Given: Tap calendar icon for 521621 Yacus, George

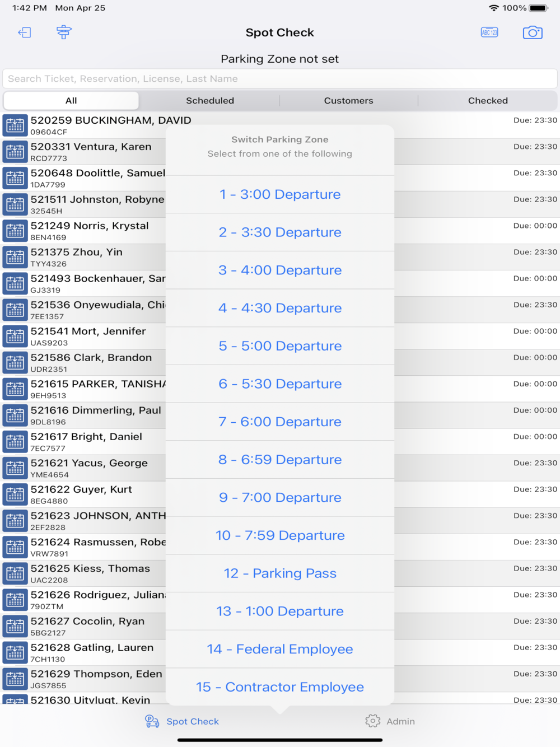Looking at the screenshot, I should pos(15,468).
